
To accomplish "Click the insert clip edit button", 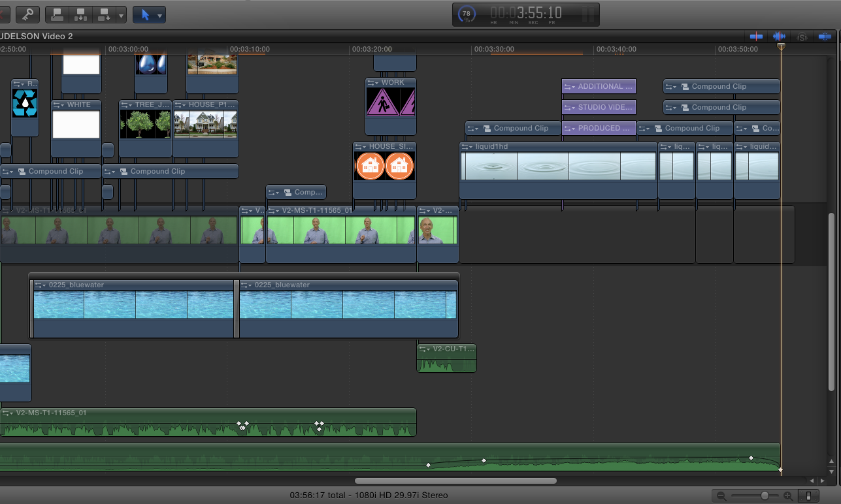I will click(81, 14).
